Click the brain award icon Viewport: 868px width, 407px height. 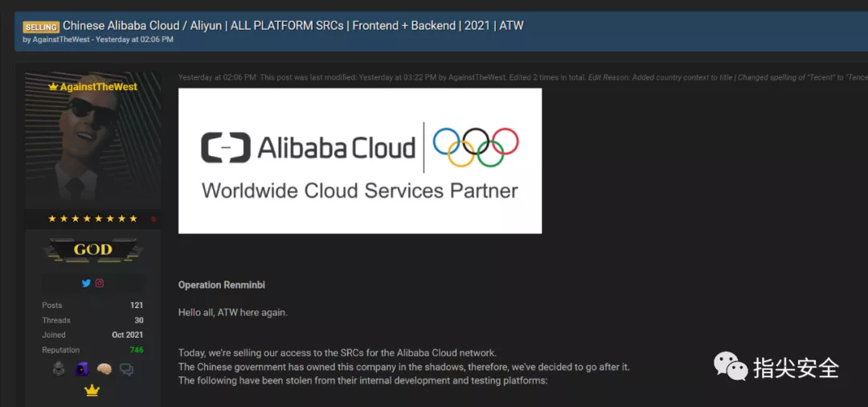pos(104,368)
